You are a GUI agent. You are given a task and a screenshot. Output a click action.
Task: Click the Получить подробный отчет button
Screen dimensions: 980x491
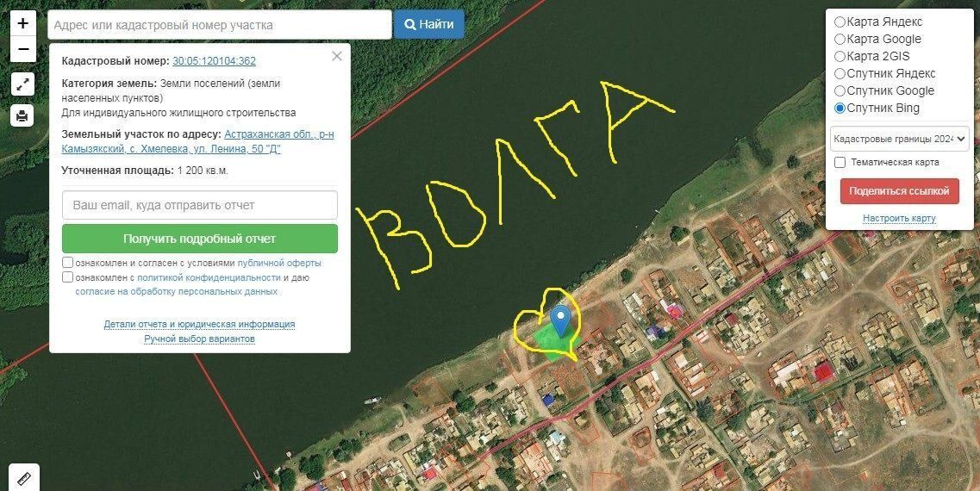tap(200, 239)
